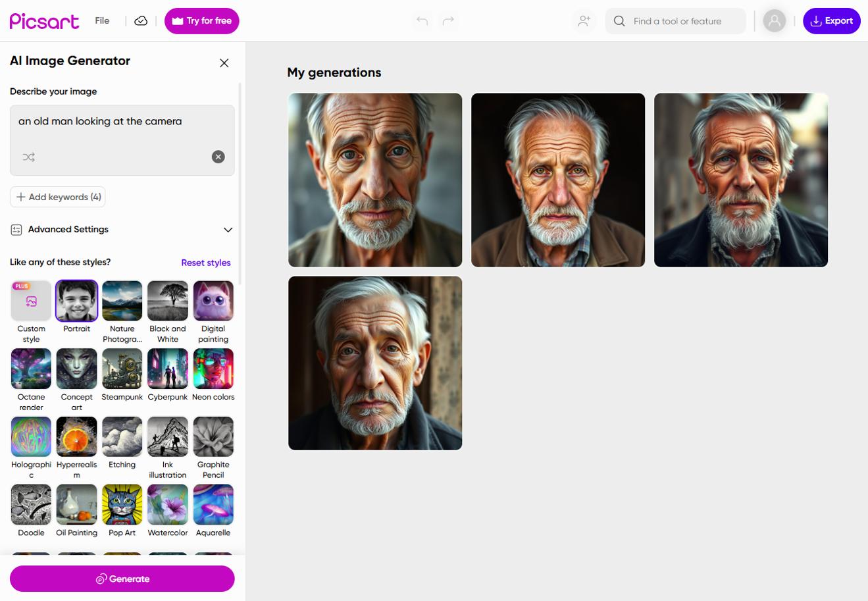
Task: Choose the Oil Painting style
Action: click(x=76, y=504)
